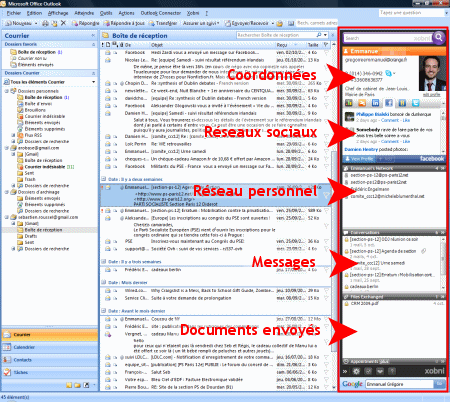This screenshot has width=450, height=402.
Task: Switch to Contacts in navigation pane
Action: (50, 360)
